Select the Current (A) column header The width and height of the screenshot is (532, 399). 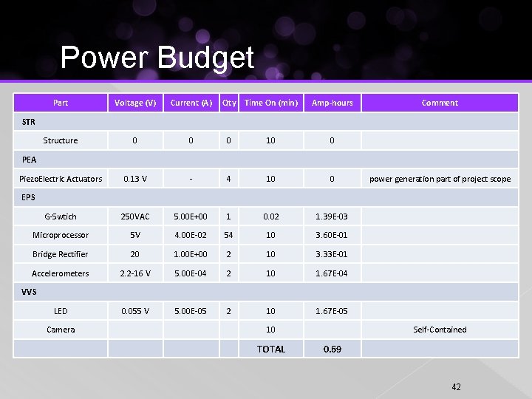(191, 103)
